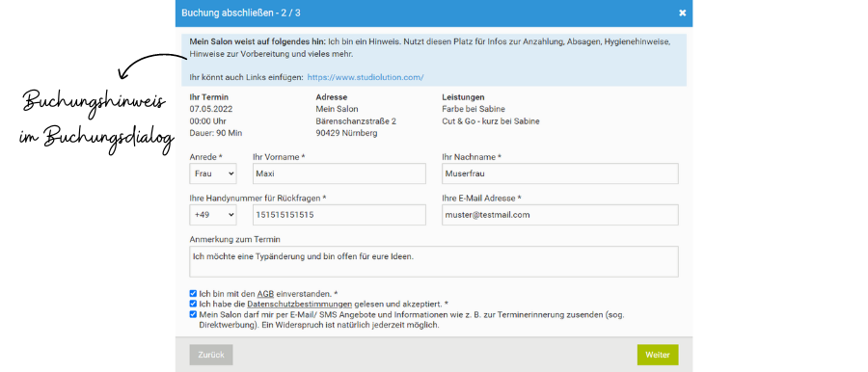Click the dialog title Buchung abschließen - 2 / 3
The image size is (868, 372).
(241, 13)
